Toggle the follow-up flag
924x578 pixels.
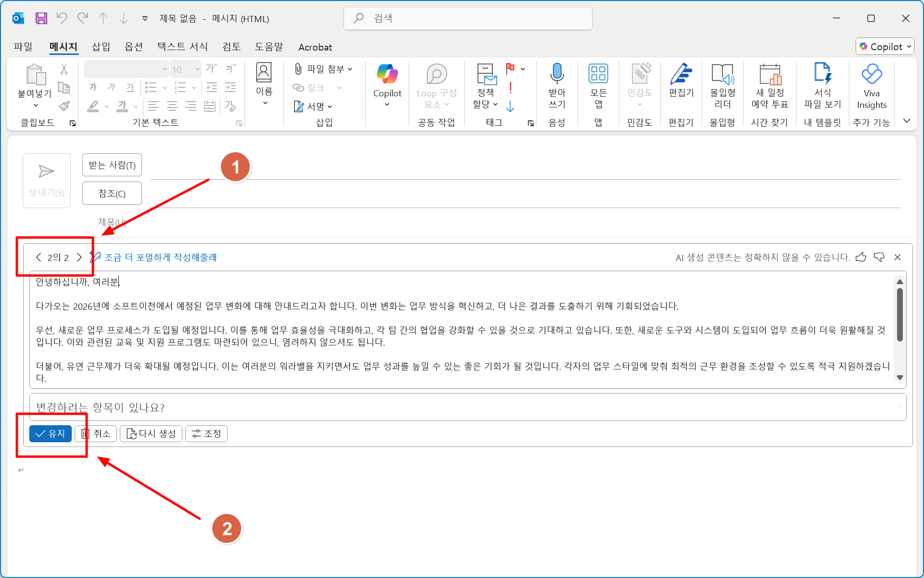511,68
